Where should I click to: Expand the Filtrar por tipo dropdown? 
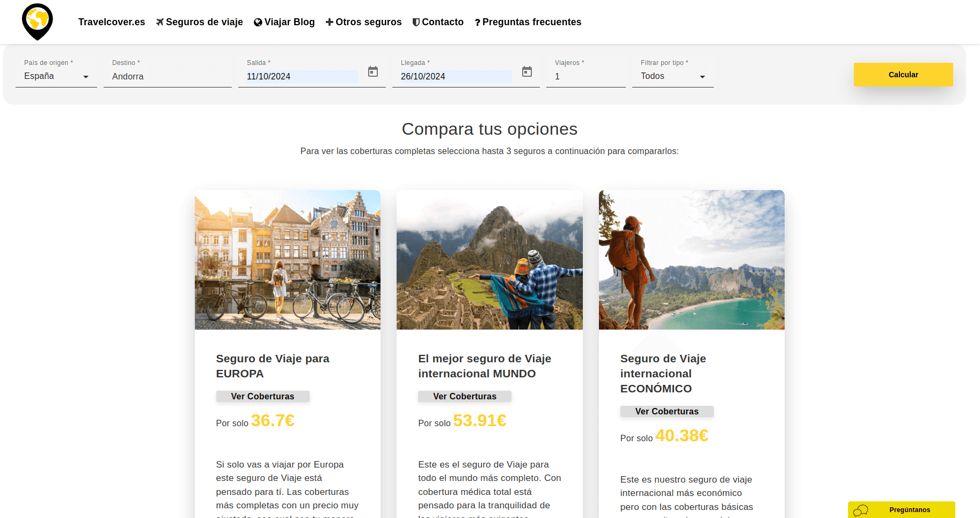click(673, 76)
